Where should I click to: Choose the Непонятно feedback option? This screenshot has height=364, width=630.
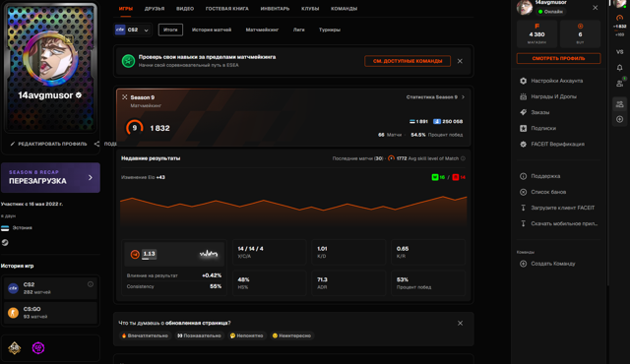(x=246, y=335)
